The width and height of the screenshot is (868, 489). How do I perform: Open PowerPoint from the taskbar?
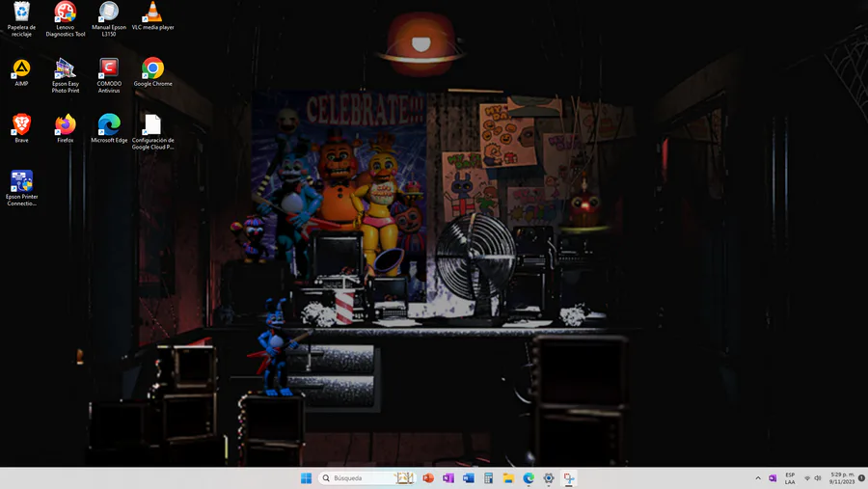click(x=428, y=478)
